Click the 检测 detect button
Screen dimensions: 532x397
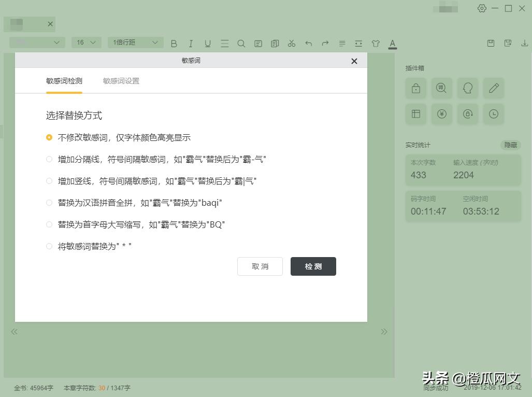click(313, 266)
